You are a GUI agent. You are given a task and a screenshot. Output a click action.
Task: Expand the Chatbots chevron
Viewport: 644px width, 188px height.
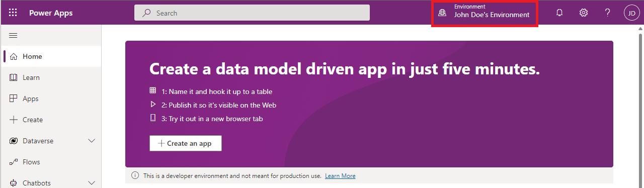click(92, 183)
